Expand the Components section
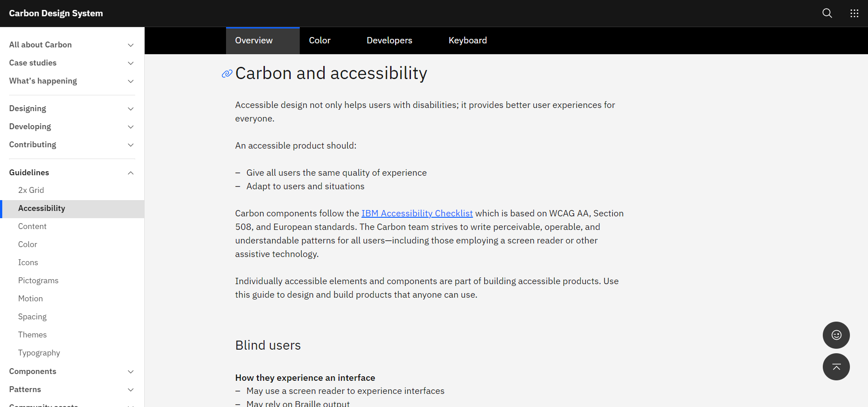Screen dimensions: 868x407 pos(72,371)
